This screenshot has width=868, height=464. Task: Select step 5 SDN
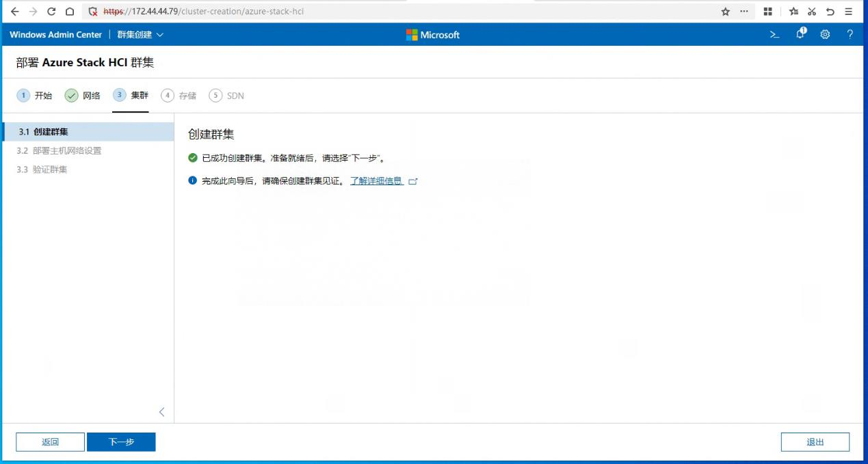click(226, 96)
